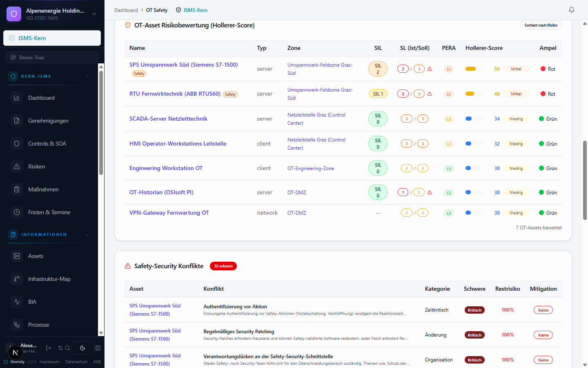Click the Fristen & Termine clock icon

(x=17, y=212)
